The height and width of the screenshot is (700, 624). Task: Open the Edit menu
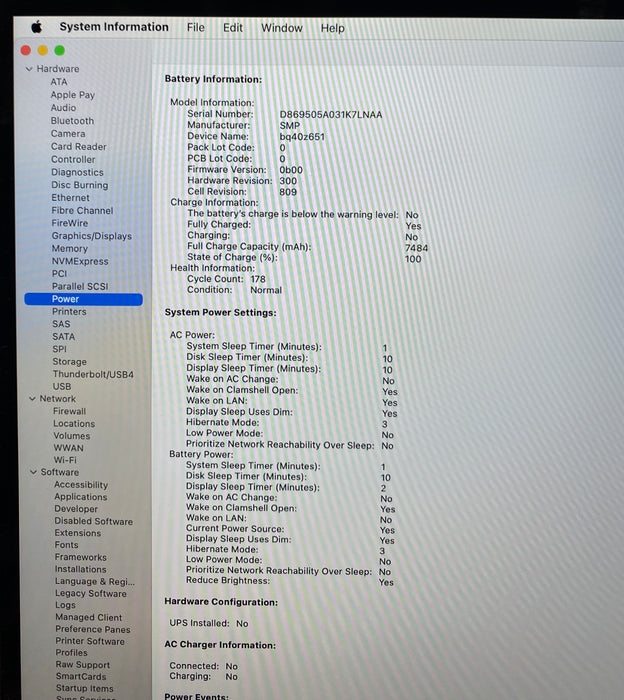tap(233, 28)
